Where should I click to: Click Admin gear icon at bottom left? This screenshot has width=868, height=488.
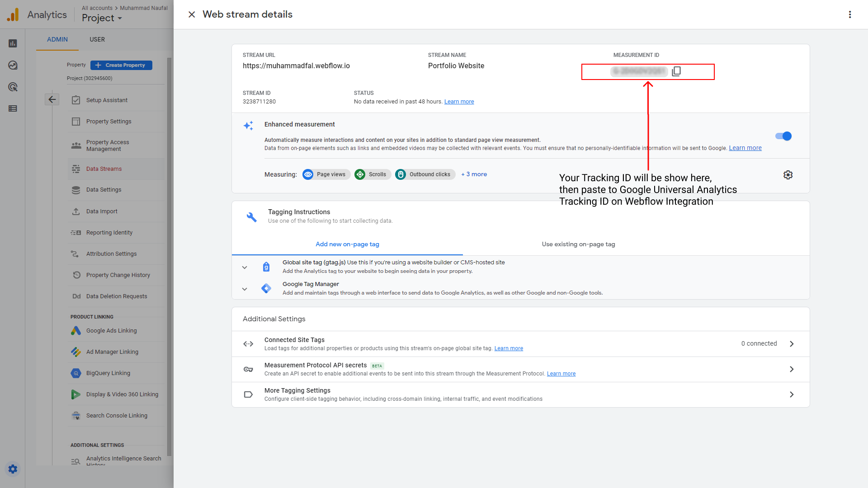(x=13, y=469)
